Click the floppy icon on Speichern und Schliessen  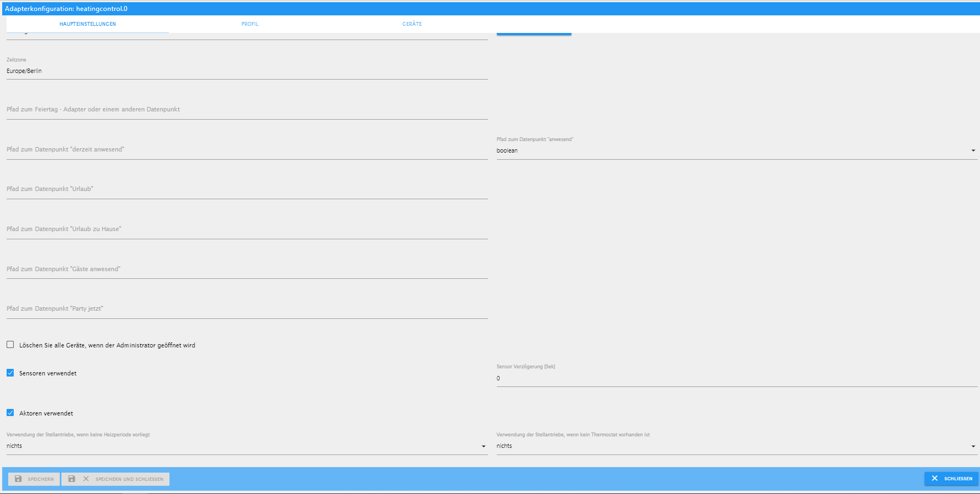pos(71,479)
